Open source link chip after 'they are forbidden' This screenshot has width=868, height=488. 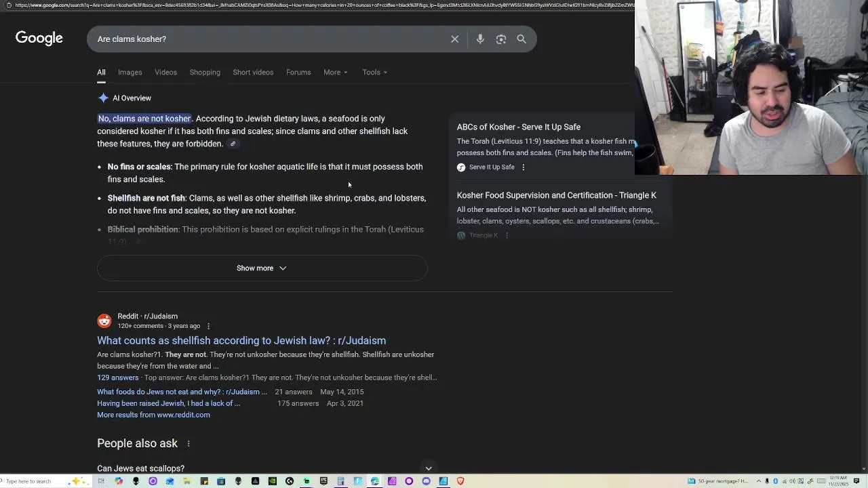233,144
